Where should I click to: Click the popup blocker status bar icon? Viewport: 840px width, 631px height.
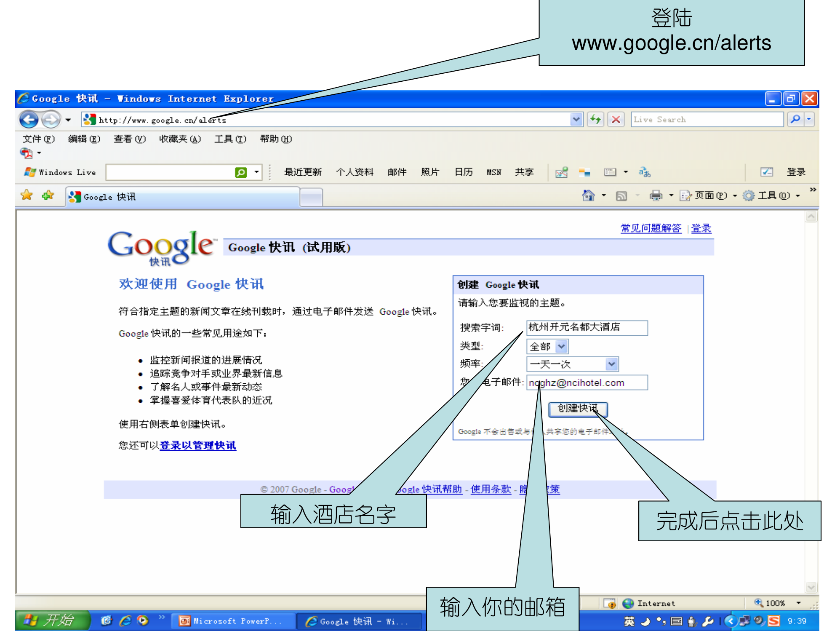click(610, 603)
